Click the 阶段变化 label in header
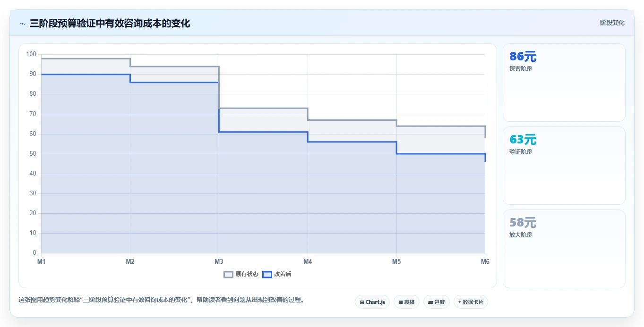This screenshot has height=327, width=644. pos(612,23)
